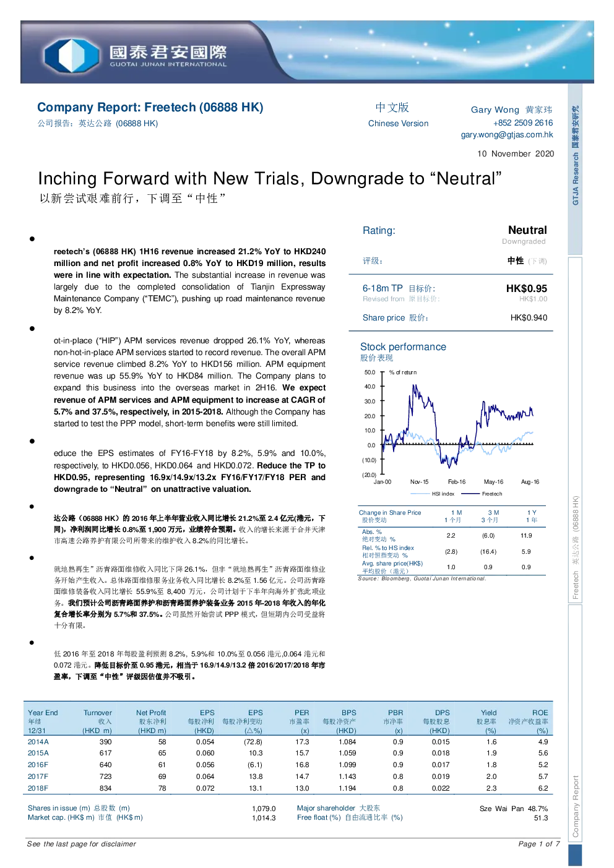Click the HSI index legend entry
This screenshot has width=614, height=868.
click(433, 494)
